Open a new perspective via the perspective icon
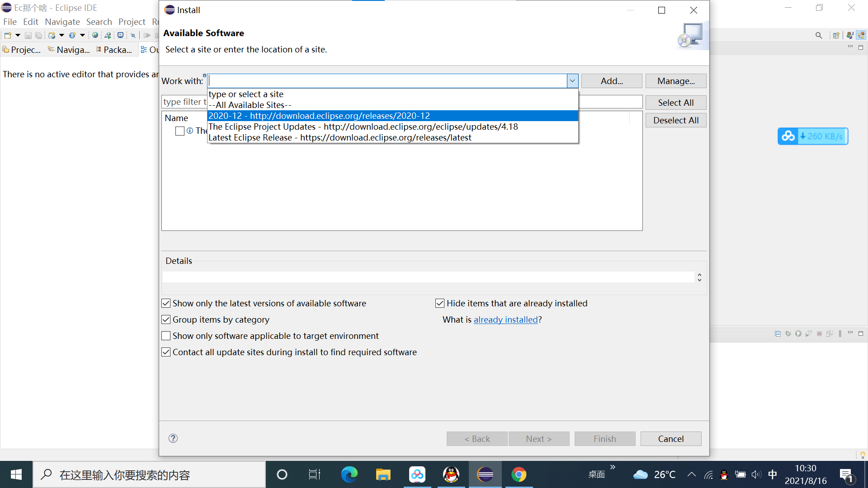Screen dimensions: 868x488 tap(836, 35)
